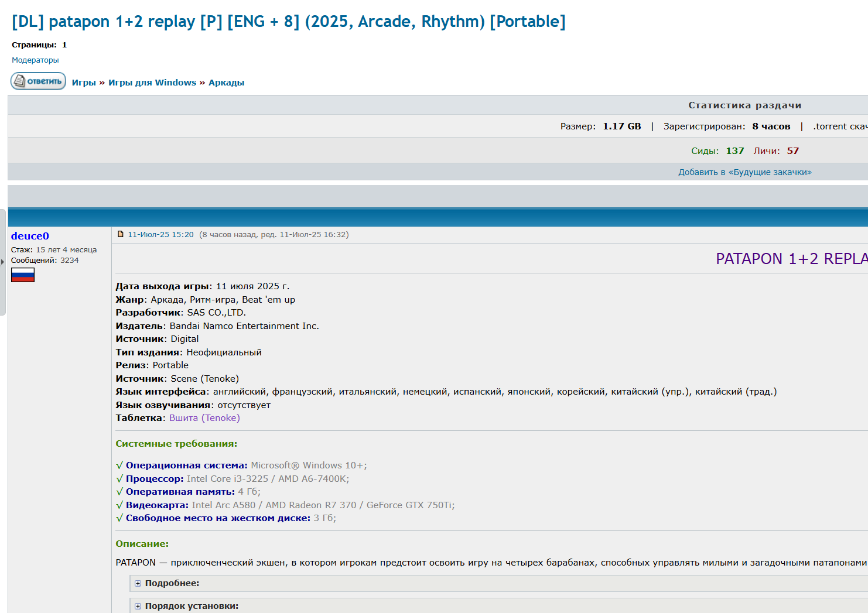Image resolution: width=868 pixels, height=613 pixels.
Task: Add to «Будущие закачки» link
Action: coord(745,172)
